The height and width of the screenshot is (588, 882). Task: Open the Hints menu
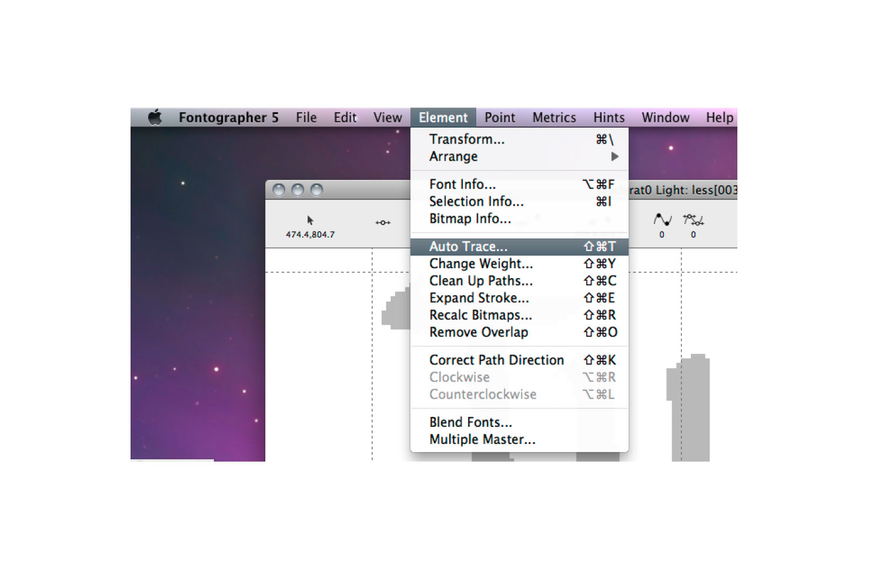click(609, 118)
